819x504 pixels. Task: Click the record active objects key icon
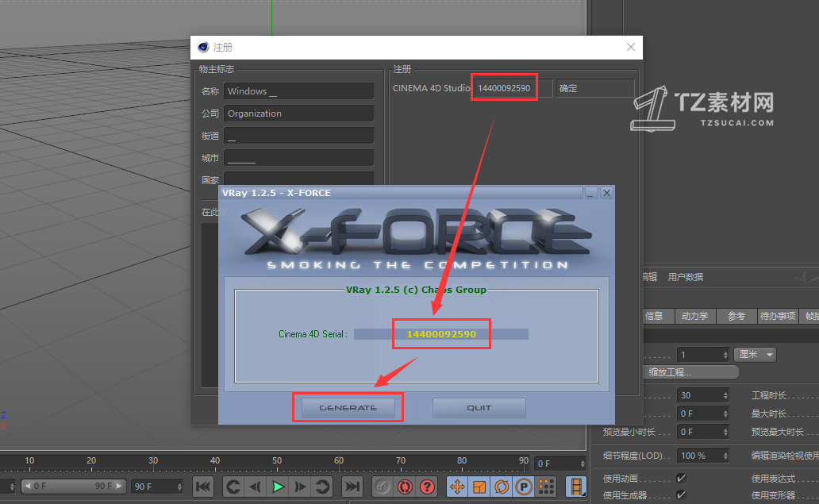point(383,487)
